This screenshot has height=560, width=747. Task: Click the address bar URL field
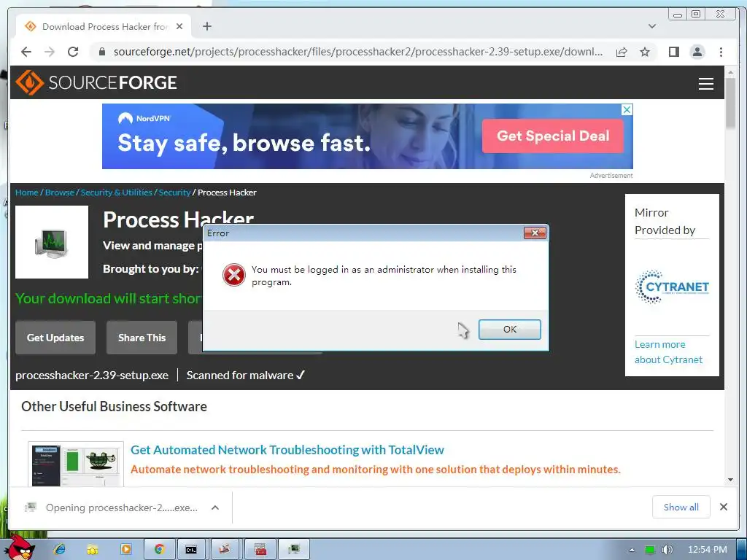coord(357,52)
